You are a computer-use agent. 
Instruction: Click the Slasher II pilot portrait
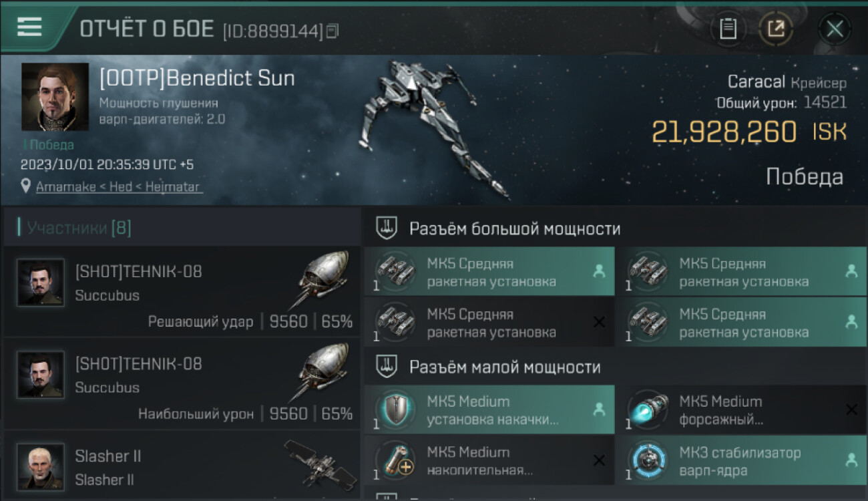(41, 466)
